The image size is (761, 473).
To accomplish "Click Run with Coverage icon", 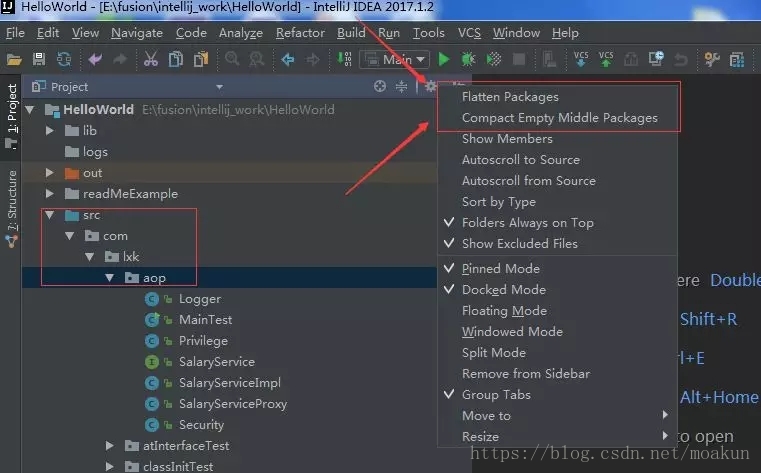I will (x=494, y=59).
